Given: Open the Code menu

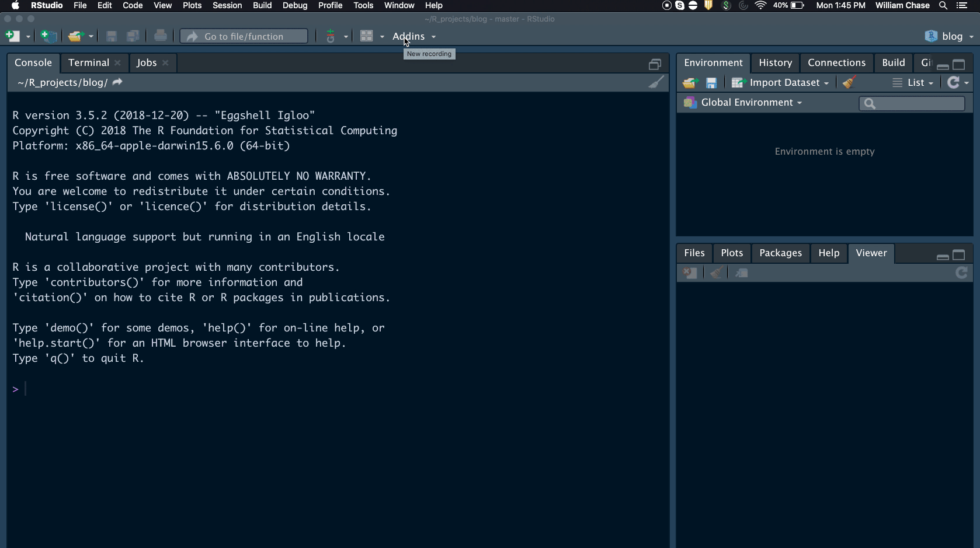Looking at the screenshot, I should pyautogui.click(x=133, y=5).
